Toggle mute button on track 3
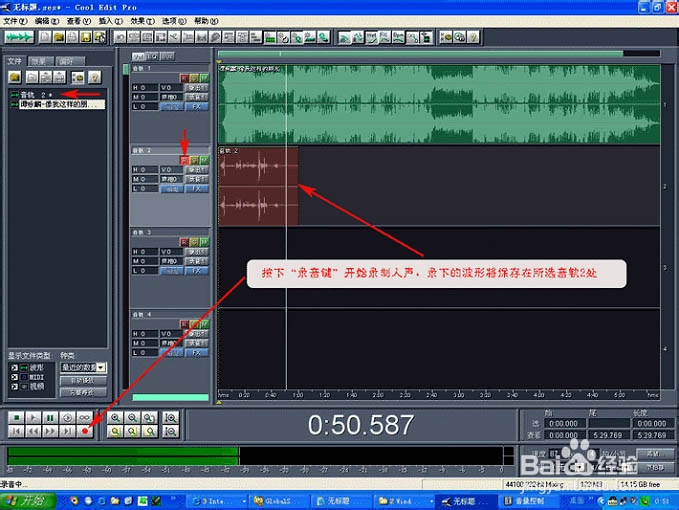679x510 pixels. (x=204, y=242)
